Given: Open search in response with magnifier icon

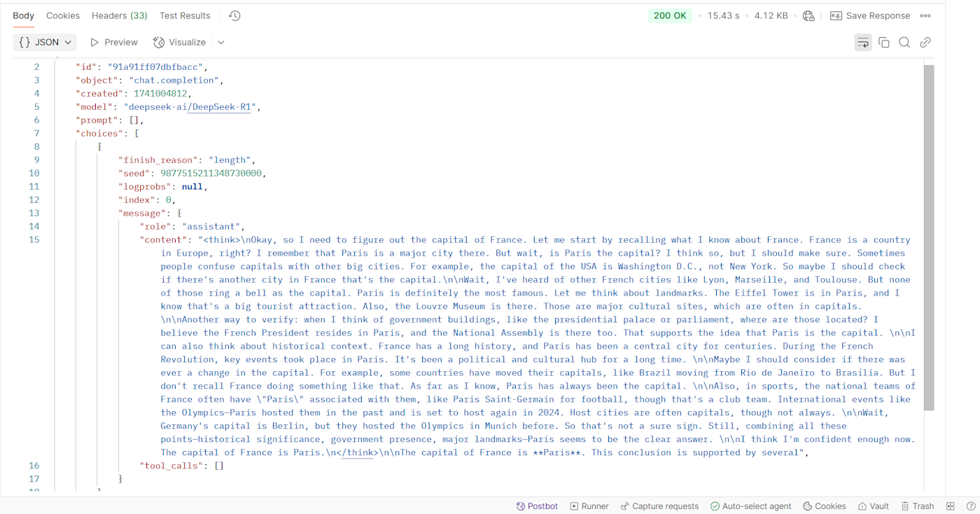Looking at the screenshot, I should coord(904,42).
